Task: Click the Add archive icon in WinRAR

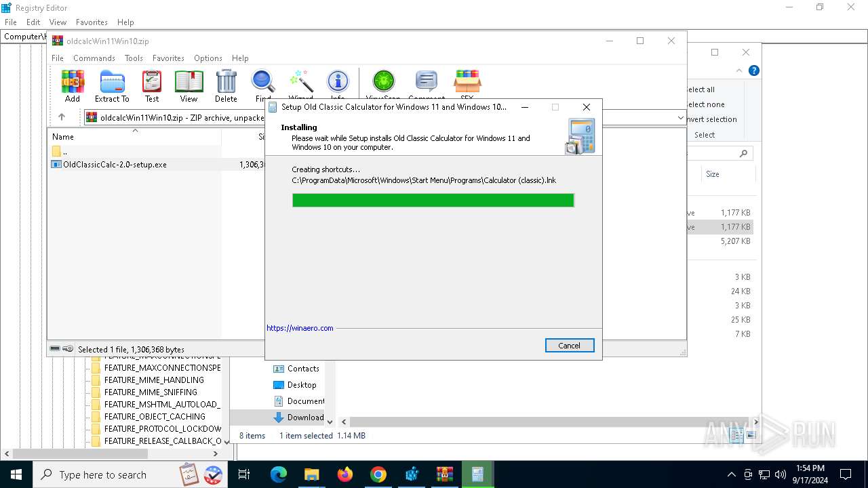Action: [73, 86]
